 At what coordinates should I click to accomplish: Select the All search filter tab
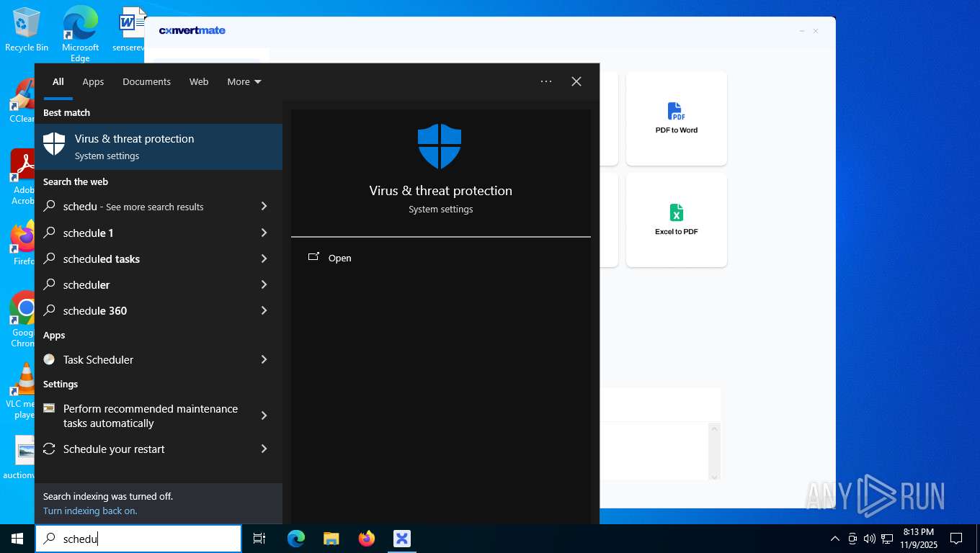[58, 81]
